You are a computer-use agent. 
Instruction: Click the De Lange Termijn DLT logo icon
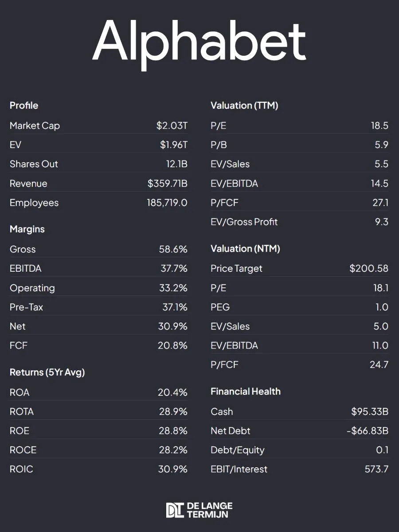click(x=174, y=510)
